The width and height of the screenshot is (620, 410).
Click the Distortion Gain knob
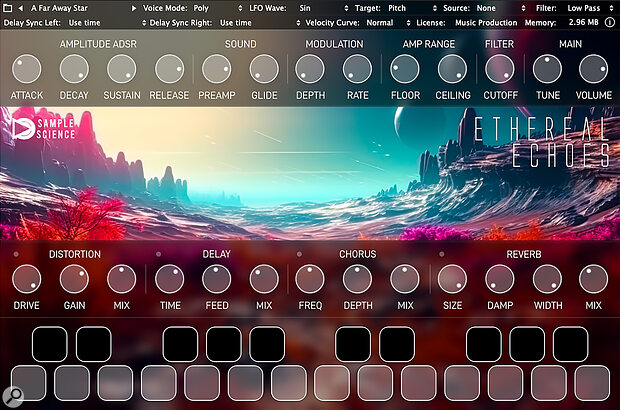point(74,279)
